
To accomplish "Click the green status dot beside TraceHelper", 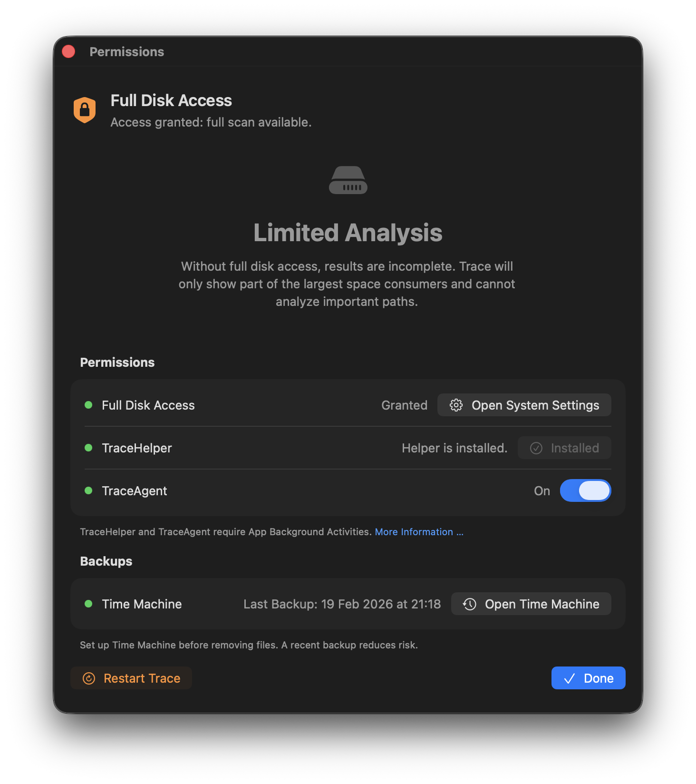I will [88, 448].
